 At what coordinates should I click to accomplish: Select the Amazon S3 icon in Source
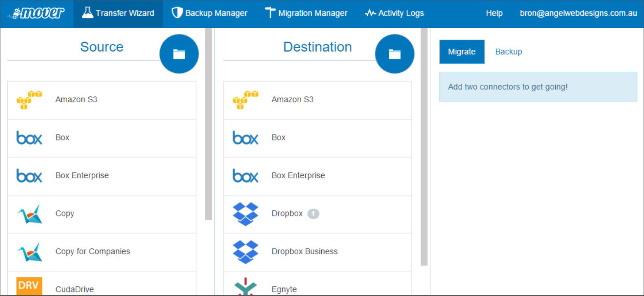click(29, 100)
